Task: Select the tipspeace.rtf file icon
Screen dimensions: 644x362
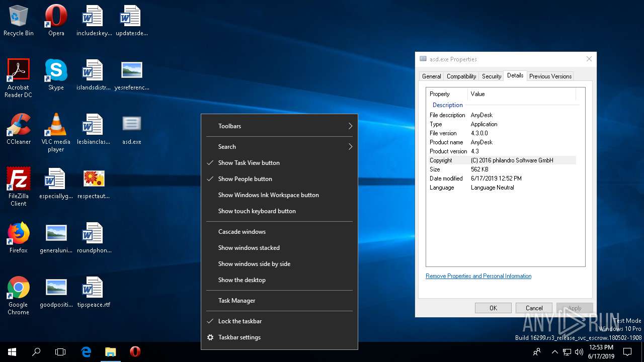Action: point(94,292)
